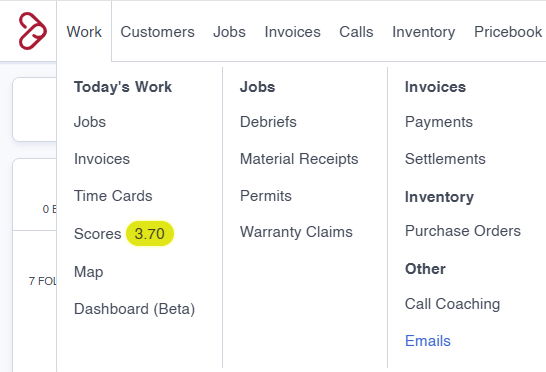Open the Map link

coord(88,272)
